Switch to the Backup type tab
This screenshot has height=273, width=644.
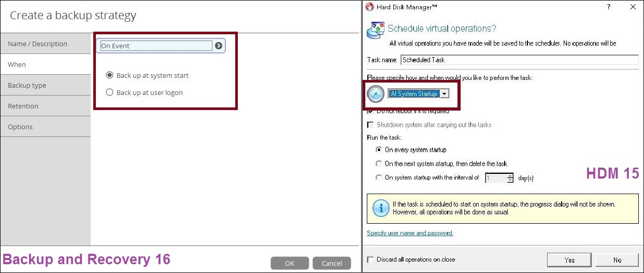point(45,85)
